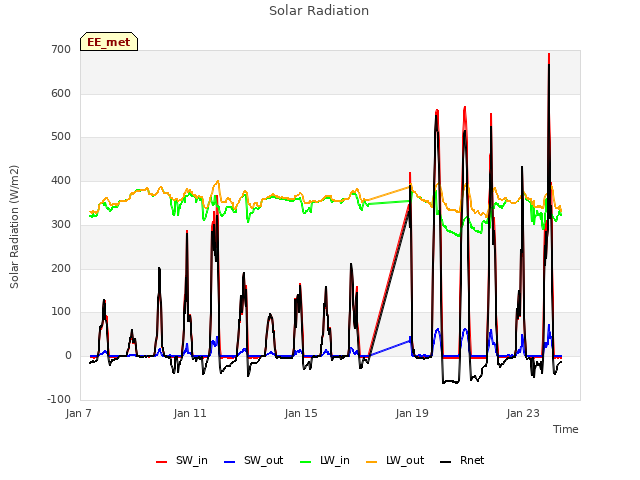Click the Jan 19 x-axis tick label
Viewport: 640px width, 480px height.
(x=412, y=413)
